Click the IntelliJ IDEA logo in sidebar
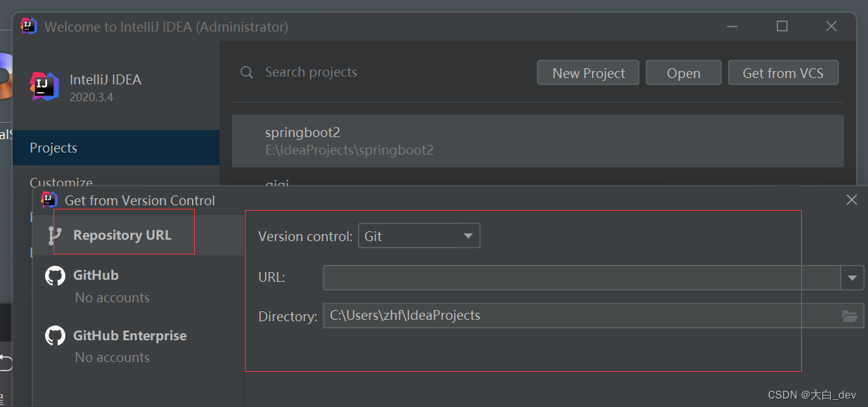This screenshot has width=868, height=407. (44, 86)
